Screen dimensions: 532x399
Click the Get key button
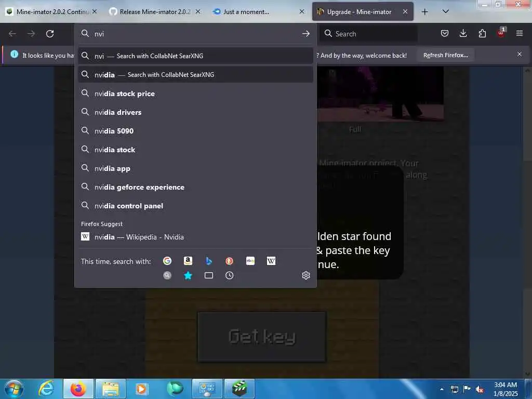point(262,337)
